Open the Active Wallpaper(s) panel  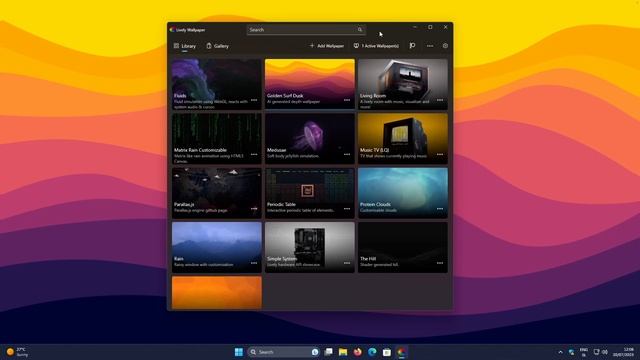click(x=376, y=46)
